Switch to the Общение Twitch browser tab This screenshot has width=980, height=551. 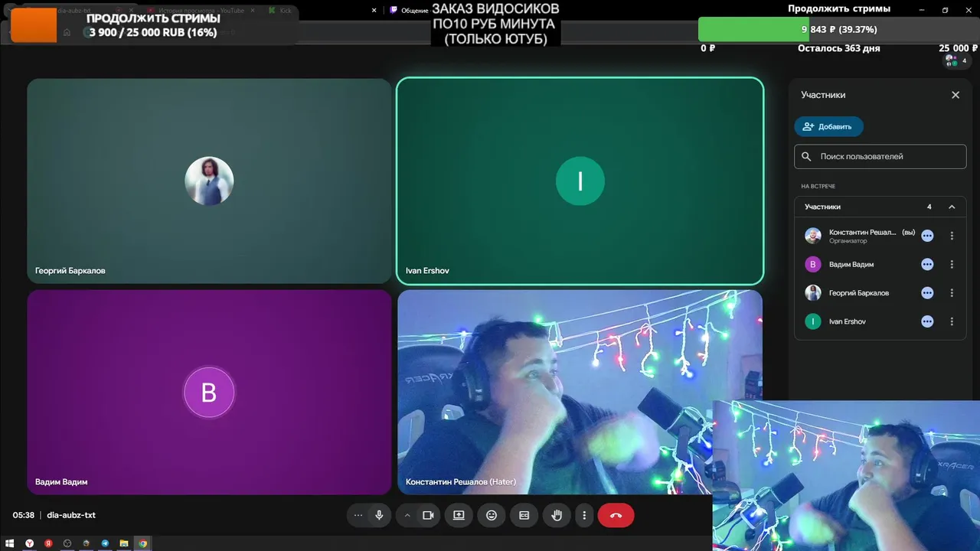410,11
